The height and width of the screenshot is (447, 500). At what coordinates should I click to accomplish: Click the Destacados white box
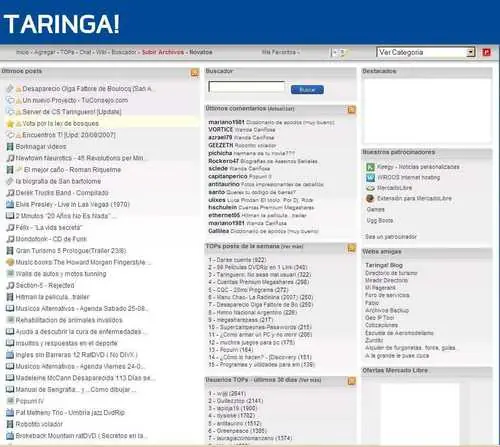coord(427,110)
